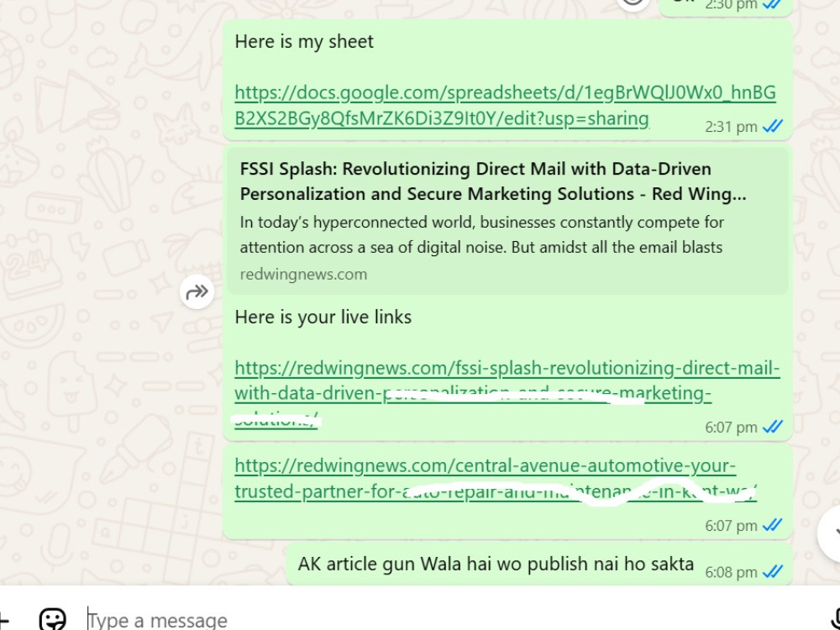Click the 6:08 pm message timestamp
The image size is (840, 630).
tap(731, 573)
